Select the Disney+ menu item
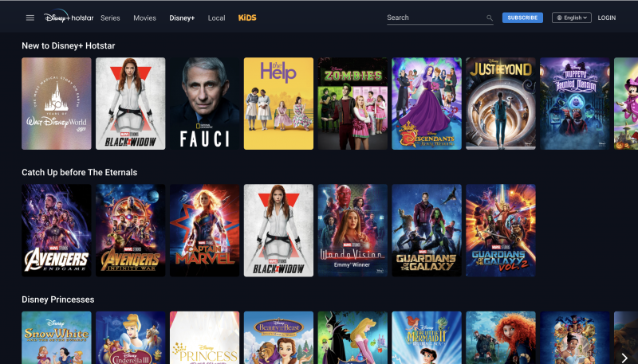Image resolution: width=638 pixels, height=364 pixels. 182,18
